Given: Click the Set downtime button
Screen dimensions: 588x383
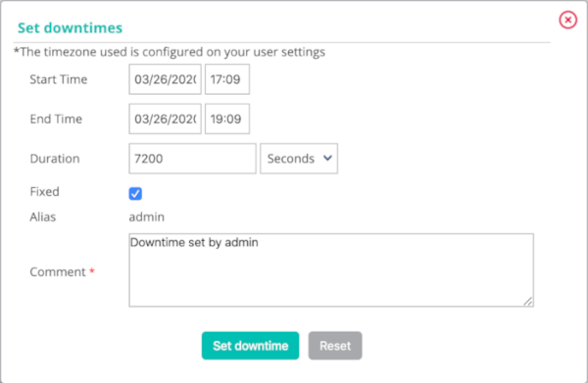Looking at the screenshot, I should pos(251,346).
